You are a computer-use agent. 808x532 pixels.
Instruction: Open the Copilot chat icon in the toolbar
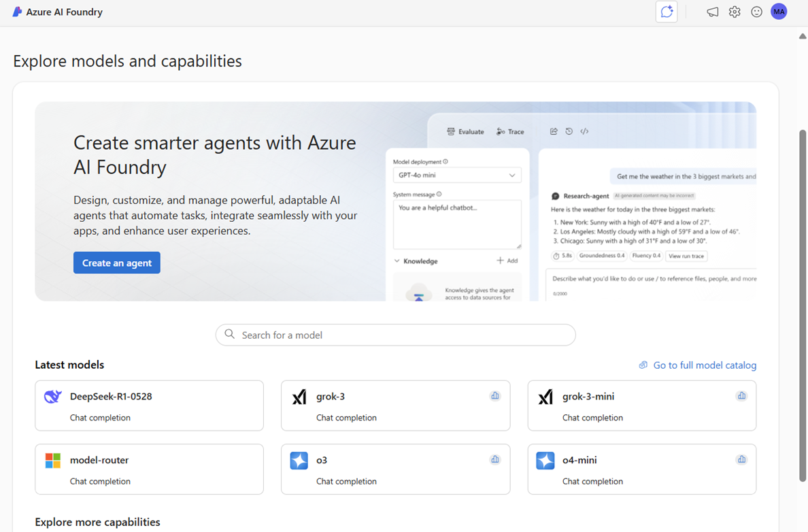tap(666, 12)
